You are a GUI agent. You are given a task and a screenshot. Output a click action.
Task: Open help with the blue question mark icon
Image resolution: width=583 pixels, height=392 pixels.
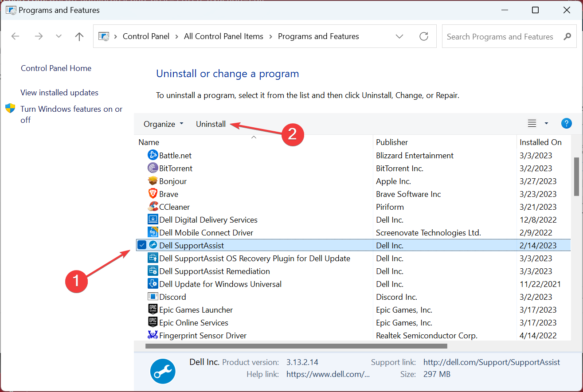point(566,124)
